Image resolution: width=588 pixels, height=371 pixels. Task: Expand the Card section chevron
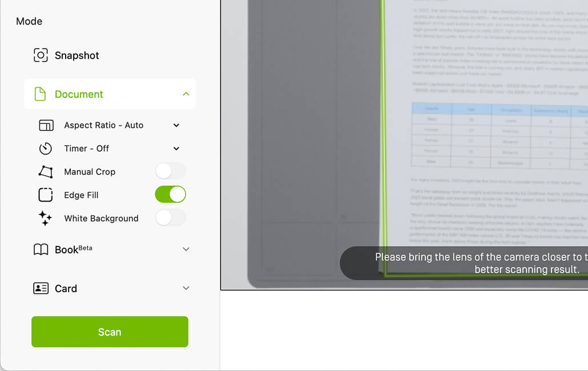coord(186,288)
